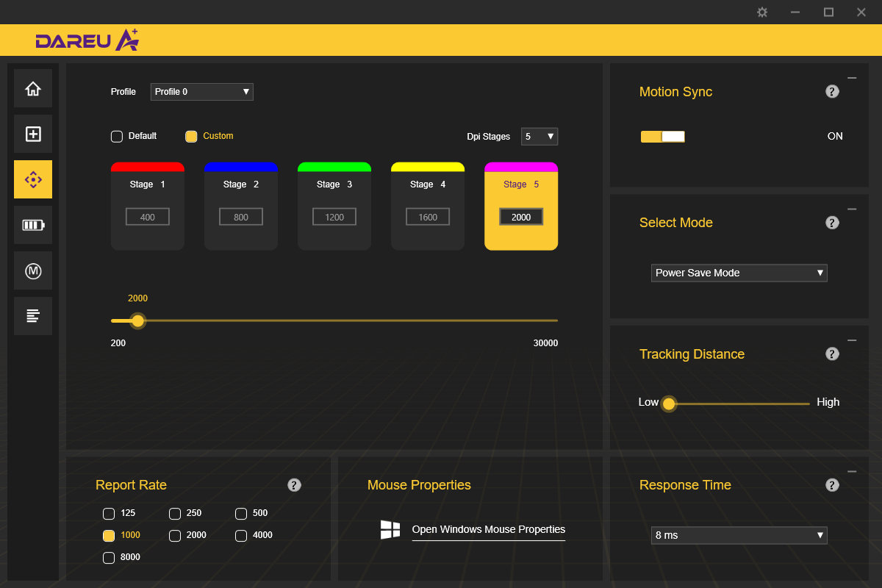Open the Macro (M) sidebar icon
Image resolution: width=882 pixels, height=588 pixels.
coord(33,270)
